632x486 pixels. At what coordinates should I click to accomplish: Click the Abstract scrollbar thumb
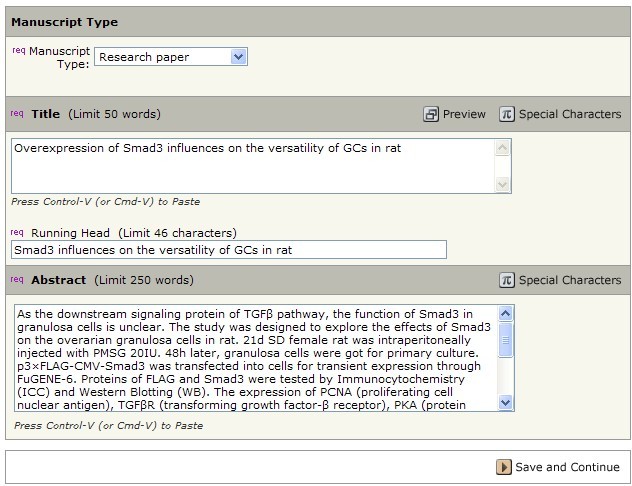pos(505,338)
